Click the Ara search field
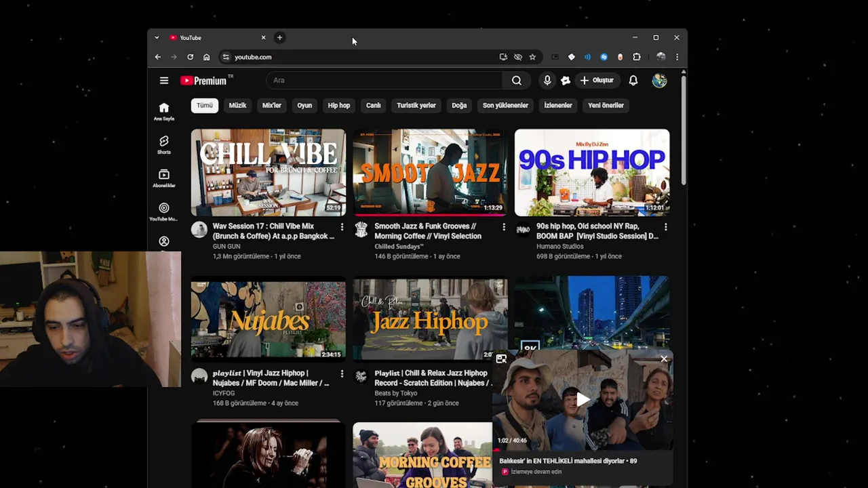Viewport: 868px width, 488px height. (384, 81)
